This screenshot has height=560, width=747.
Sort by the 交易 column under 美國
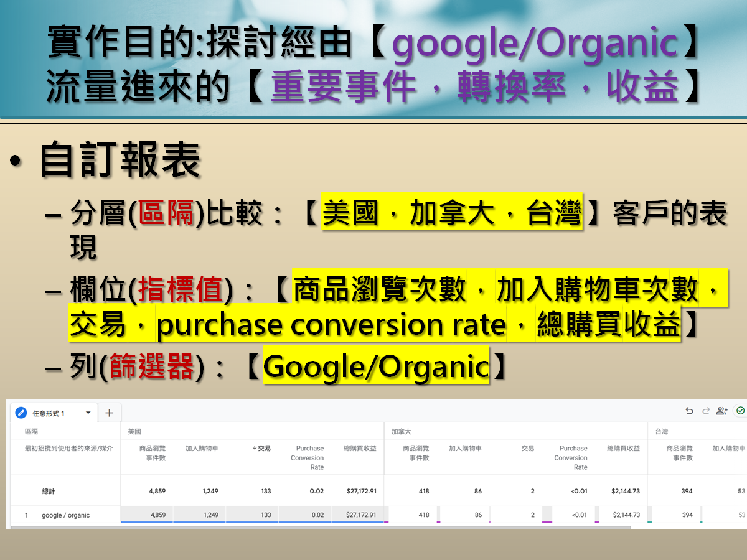[261, 448]
